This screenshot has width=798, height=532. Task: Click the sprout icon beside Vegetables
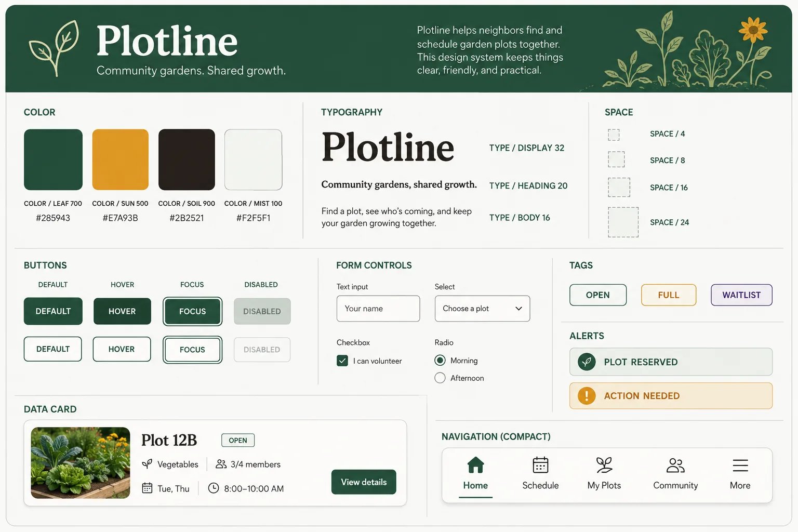coord(148,464)
